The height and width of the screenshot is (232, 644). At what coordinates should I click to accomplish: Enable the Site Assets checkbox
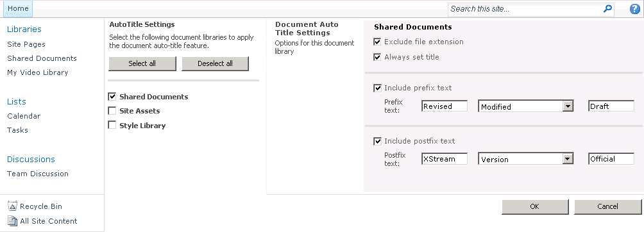point(112,111)
